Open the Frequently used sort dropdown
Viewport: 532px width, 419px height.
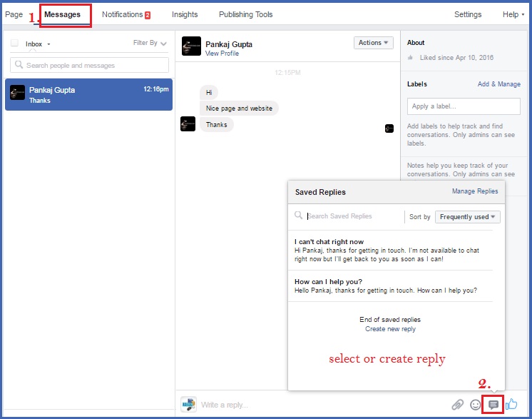tap(467, 217)
